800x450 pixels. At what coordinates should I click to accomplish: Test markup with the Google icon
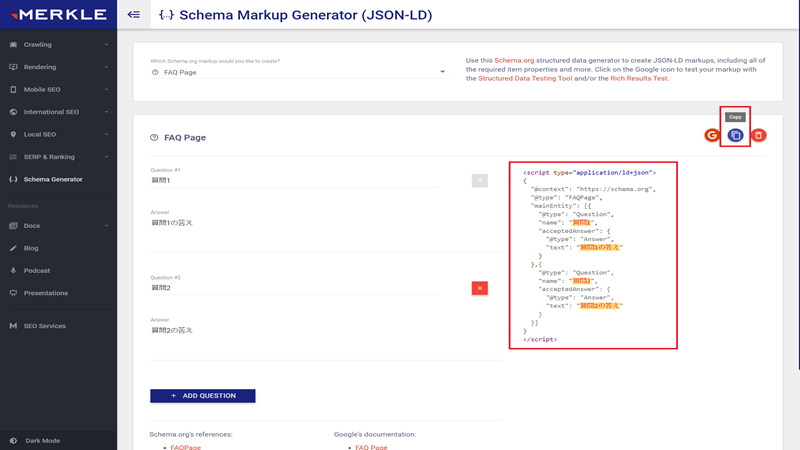712,135
